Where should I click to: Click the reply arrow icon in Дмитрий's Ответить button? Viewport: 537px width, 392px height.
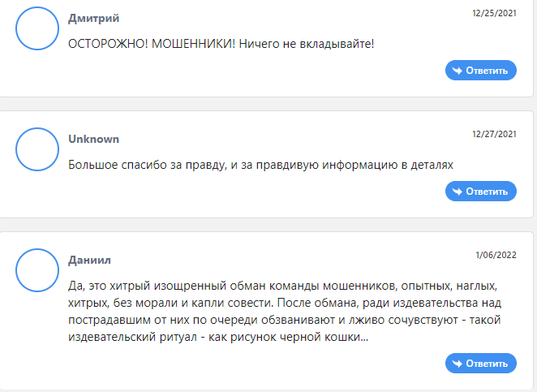click(458, 71)
